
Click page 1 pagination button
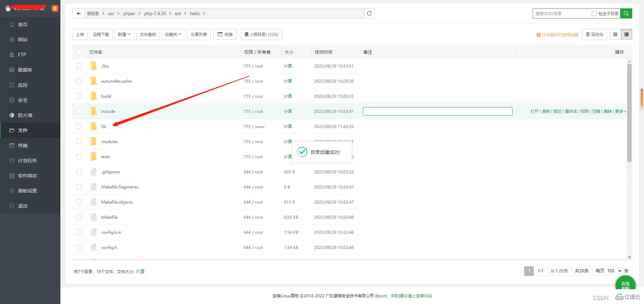[529, 271]
